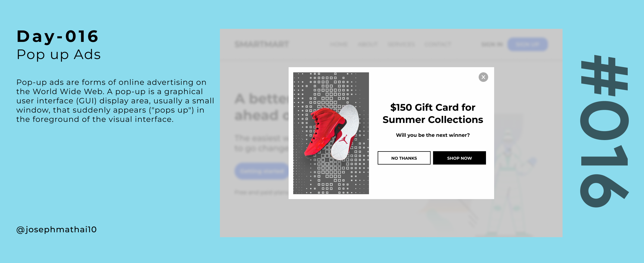
Task: Open the blurred HOME nav item
Action: point(339,44)
